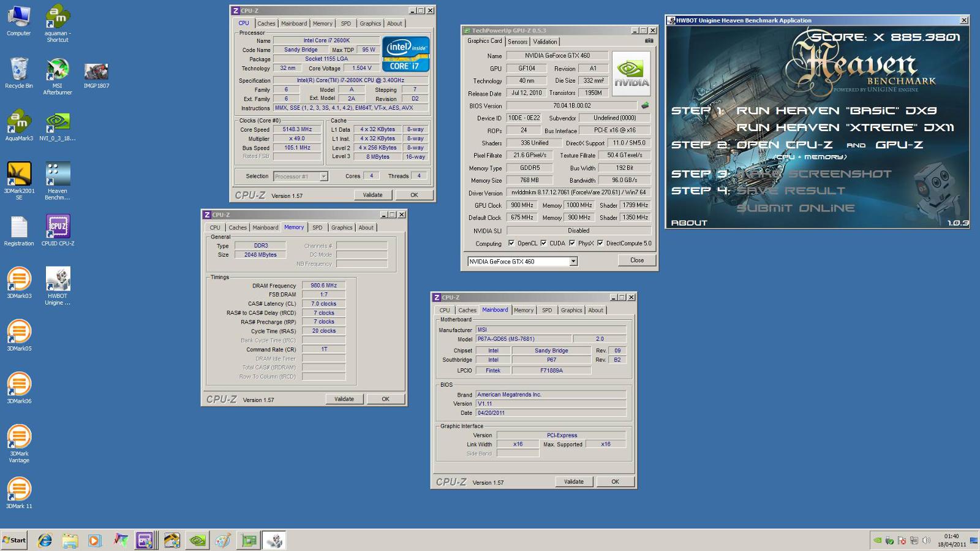Switch to CPU-Z via its taskbar button
Viewport: 980px width, 551px height.
145,541
